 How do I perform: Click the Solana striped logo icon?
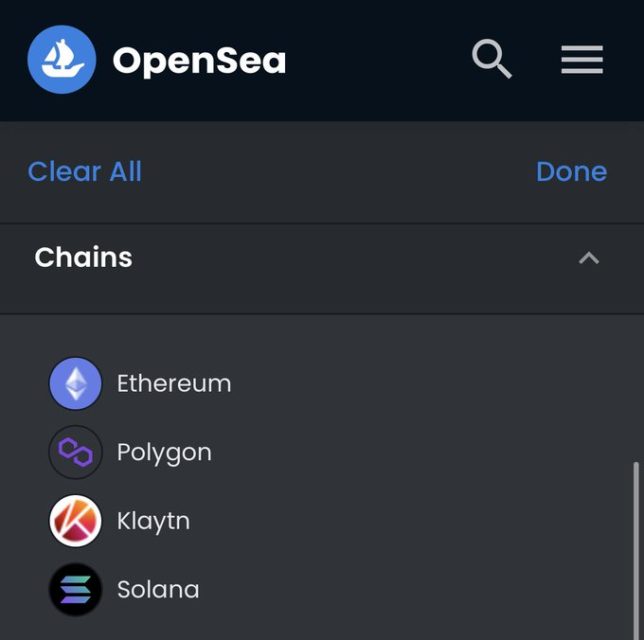pos(75,589)
